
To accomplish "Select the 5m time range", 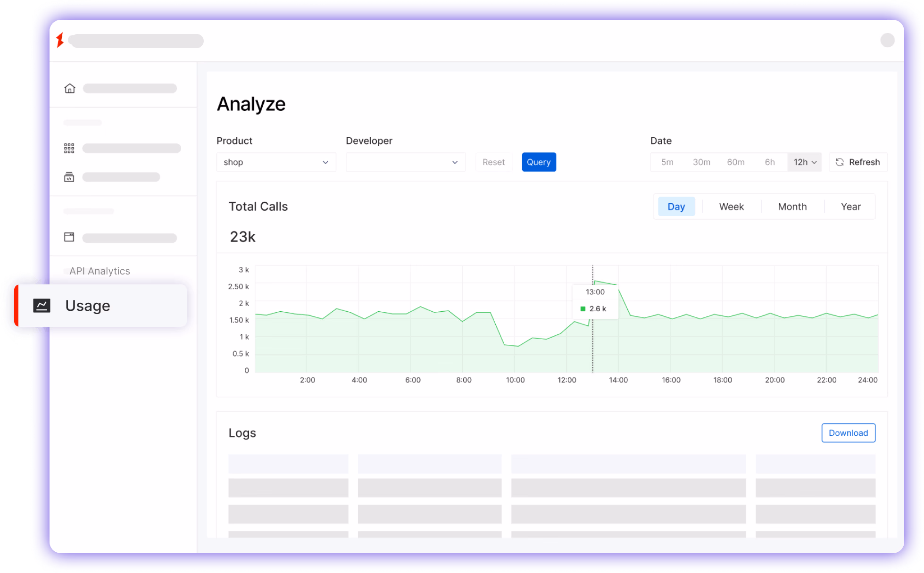I will pyautogui.click(x=667, y=162).
